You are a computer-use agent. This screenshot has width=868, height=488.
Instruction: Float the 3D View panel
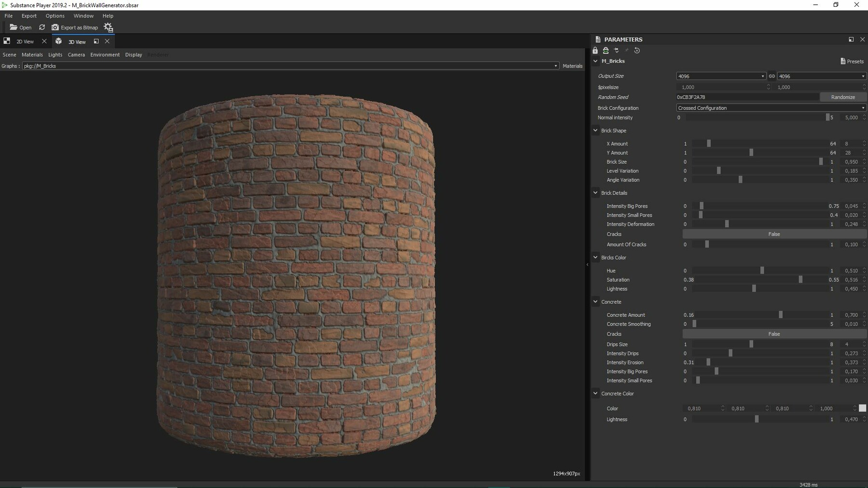96,41
